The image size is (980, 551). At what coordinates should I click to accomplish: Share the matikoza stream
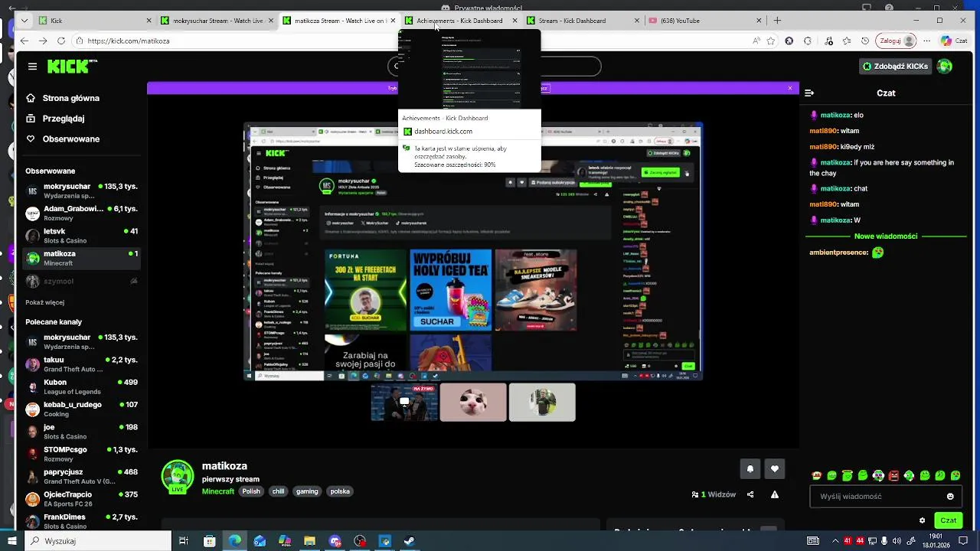[x=750, y=494]
